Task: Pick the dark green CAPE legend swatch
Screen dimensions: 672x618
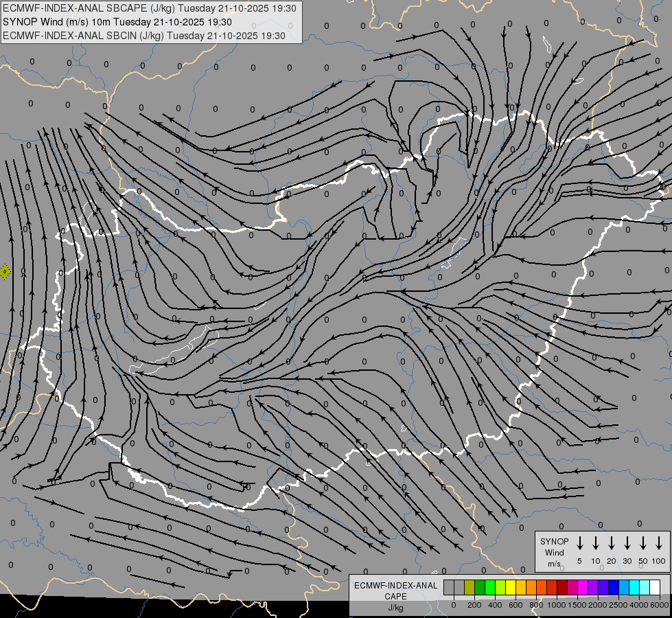Action: pos(480,587)
